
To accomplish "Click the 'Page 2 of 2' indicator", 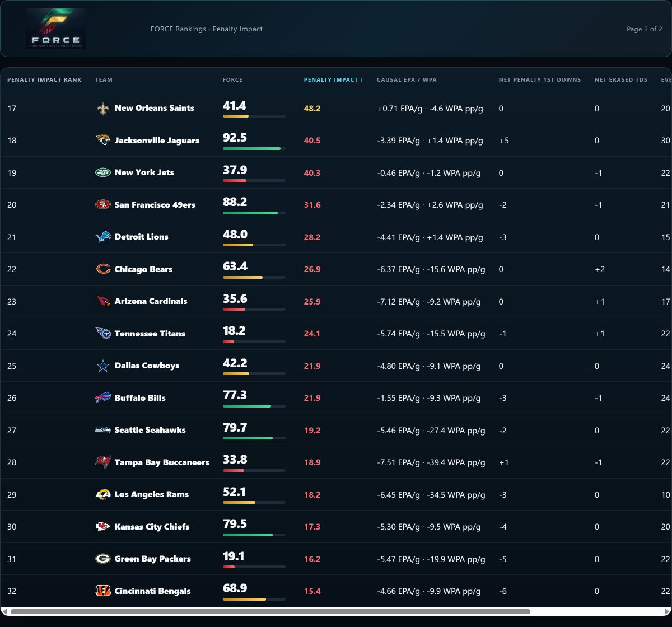I will pos(645,29).
